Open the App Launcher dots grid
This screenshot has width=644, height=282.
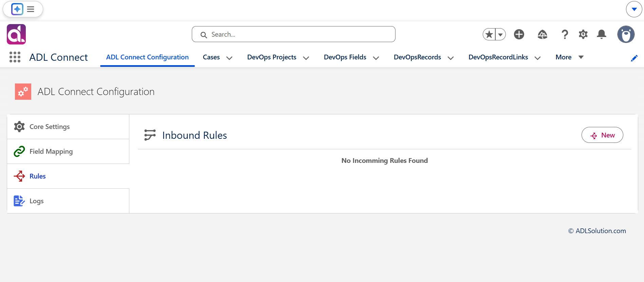(15, 57)
